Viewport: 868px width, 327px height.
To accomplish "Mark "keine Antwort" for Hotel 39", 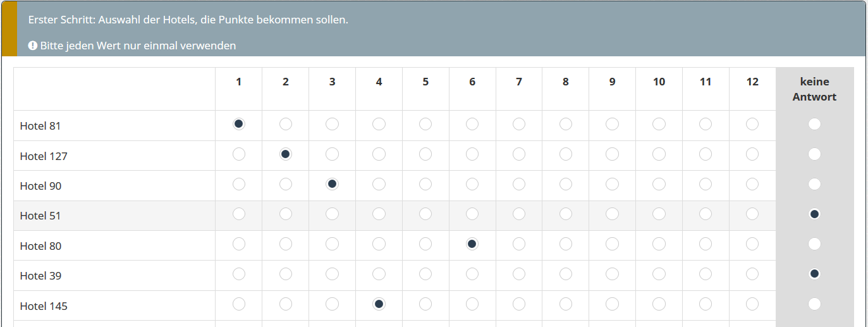I will (814, 274).
